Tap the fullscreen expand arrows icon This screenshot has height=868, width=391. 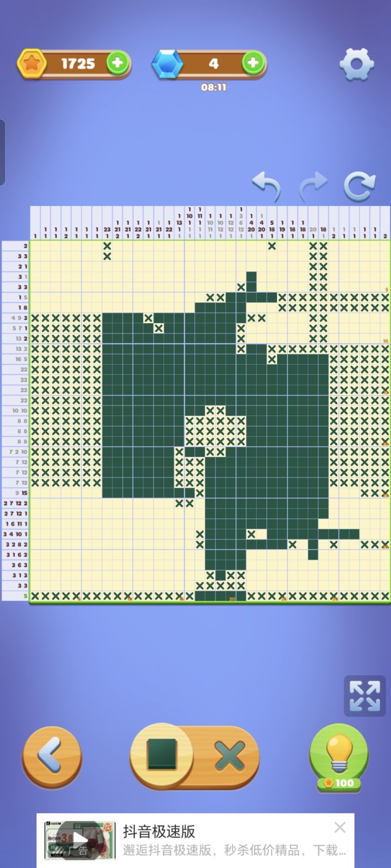pos(365,696)
